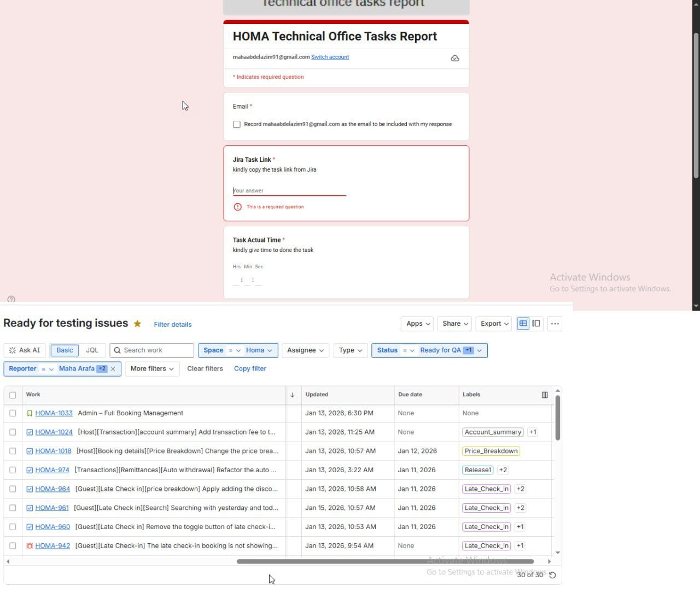Viewport: 700px width, 593px height.
Task: Open the Export dropdown
Action: 494,324
